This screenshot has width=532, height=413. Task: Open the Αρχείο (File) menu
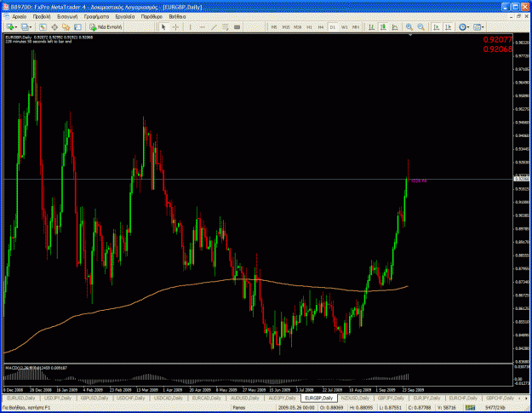click(x=19, y=17)
